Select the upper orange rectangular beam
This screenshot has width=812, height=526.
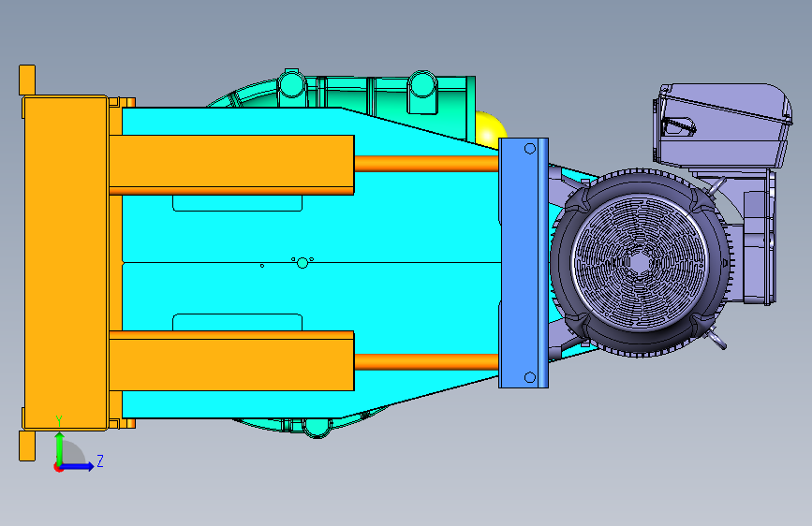[x=231, y=165]
